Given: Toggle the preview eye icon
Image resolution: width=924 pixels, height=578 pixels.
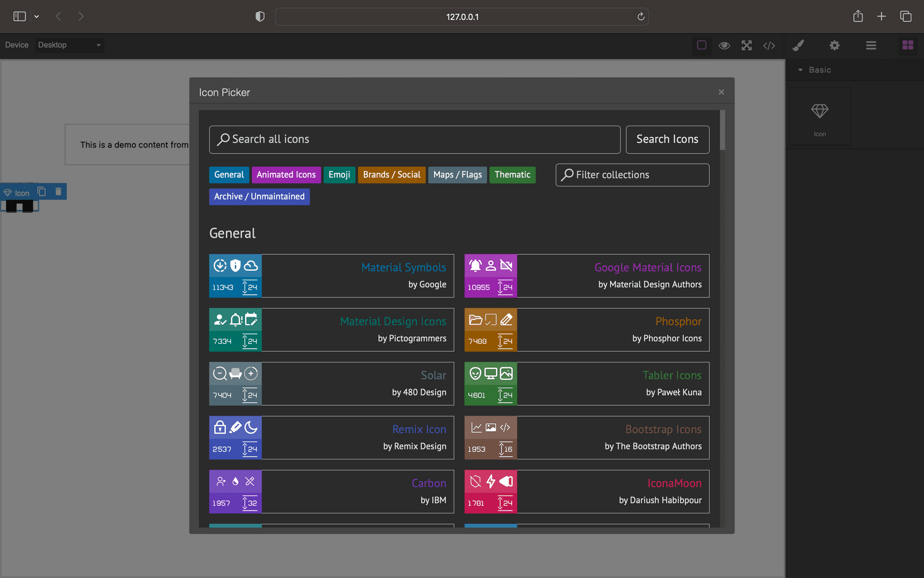Looking at the screenshot, I should coord(724,45).
